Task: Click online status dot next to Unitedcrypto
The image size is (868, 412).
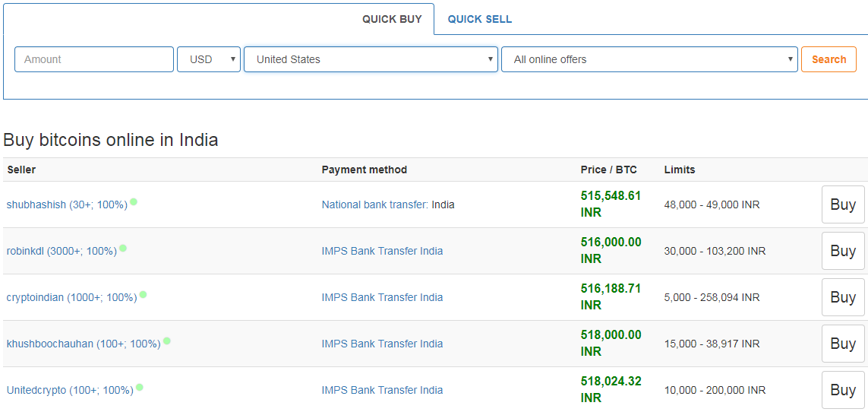Action: pyautogui.click(x=140, y=388)
